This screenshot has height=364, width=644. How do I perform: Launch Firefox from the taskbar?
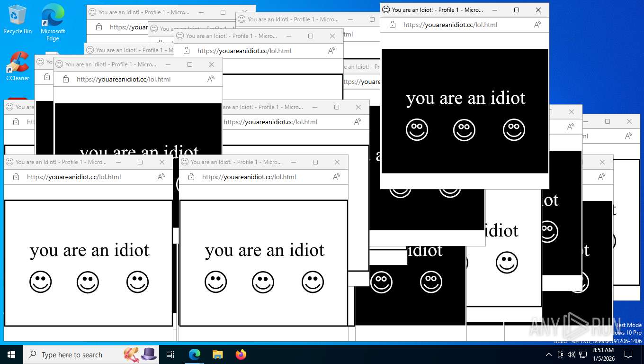241,355
